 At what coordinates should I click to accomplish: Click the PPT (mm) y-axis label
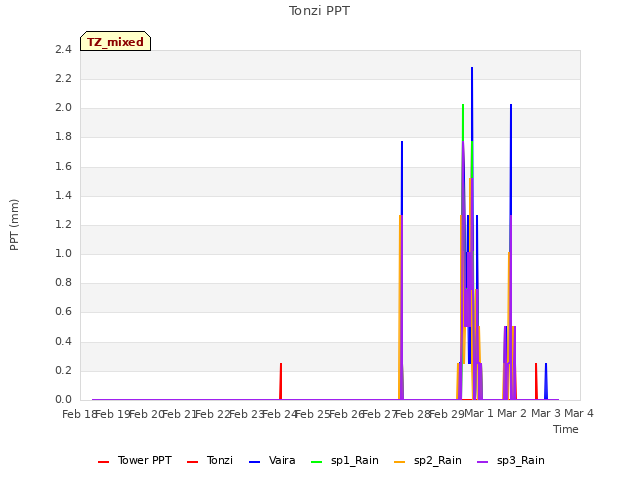pos(14,225)
